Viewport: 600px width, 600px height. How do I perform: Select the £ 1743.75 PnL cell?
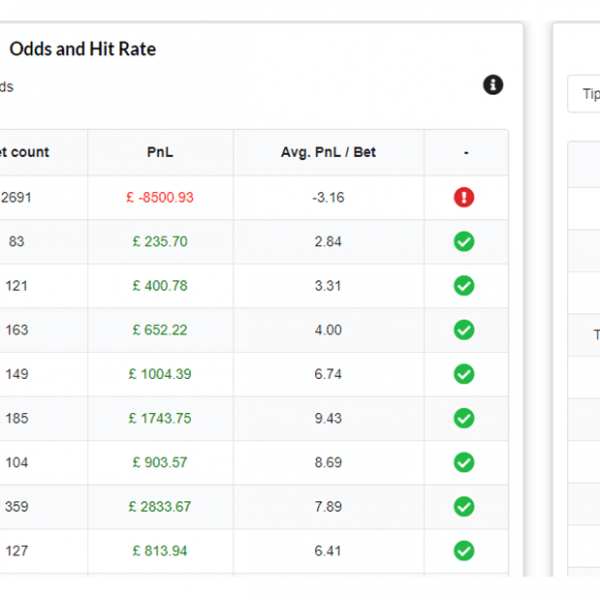[160, 418]
